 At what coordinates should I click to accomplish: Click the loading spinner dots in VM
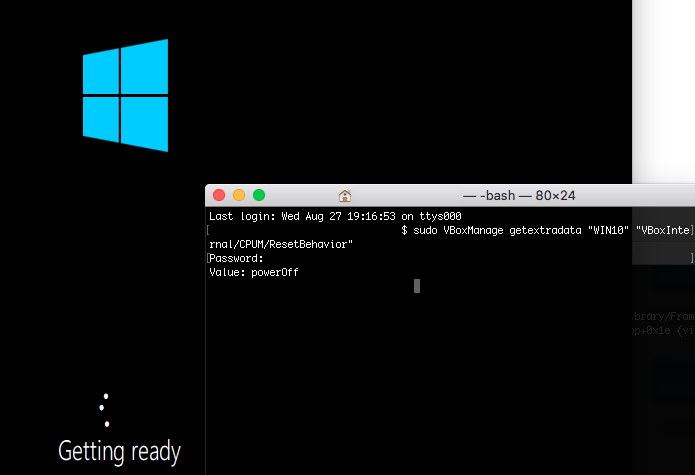(x=105, y=410)
